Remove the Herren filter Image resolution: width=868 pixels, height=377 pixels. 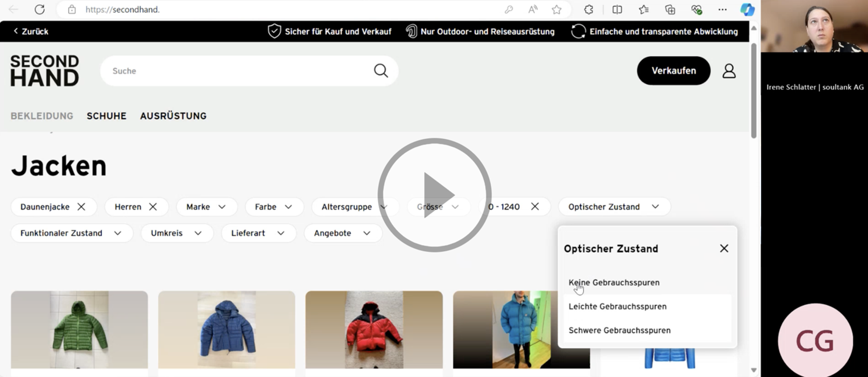point(153,207)
